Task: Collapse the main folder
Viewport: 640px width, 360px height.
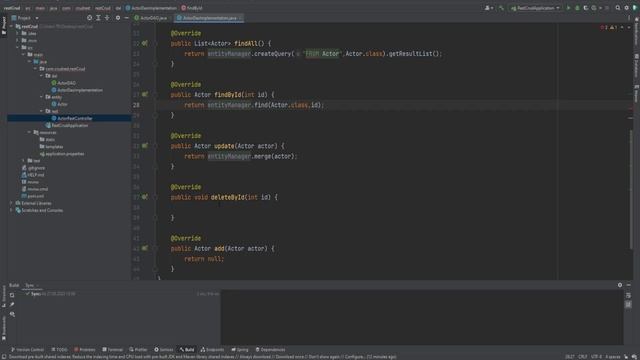Action: (24, 54)
